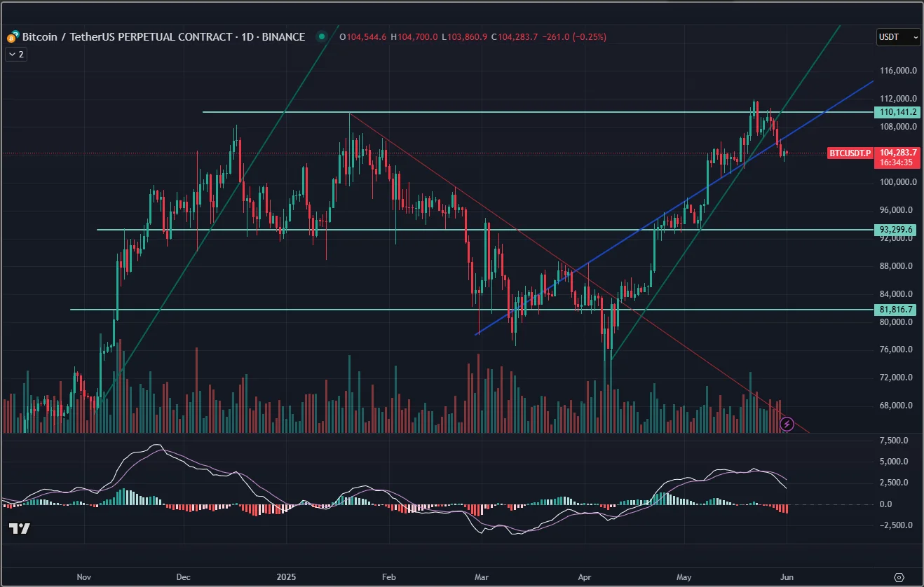The height and width of the screenshot is (587, 924).
Task: Click the 2025 label on time axis
Action: (287, 577)
